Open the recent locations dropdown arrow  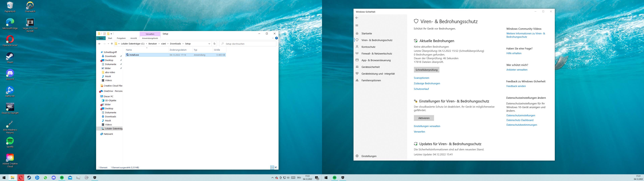108,44
